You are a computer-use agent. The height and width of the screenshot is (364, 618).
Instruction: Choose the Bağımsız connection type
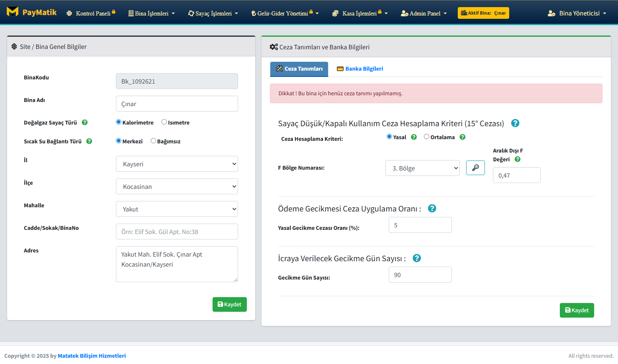pyautogui.click(x=153, y=141)
